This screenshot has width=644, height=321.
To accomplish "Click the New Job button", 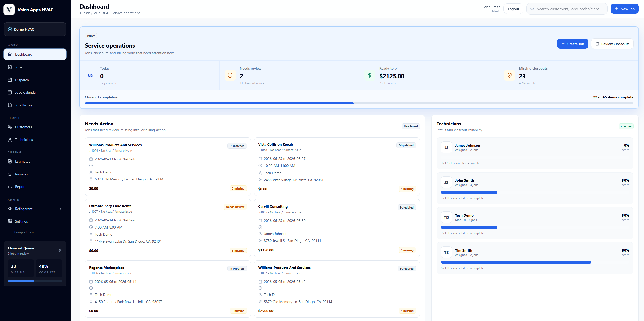I will click(x=624, y=9).
